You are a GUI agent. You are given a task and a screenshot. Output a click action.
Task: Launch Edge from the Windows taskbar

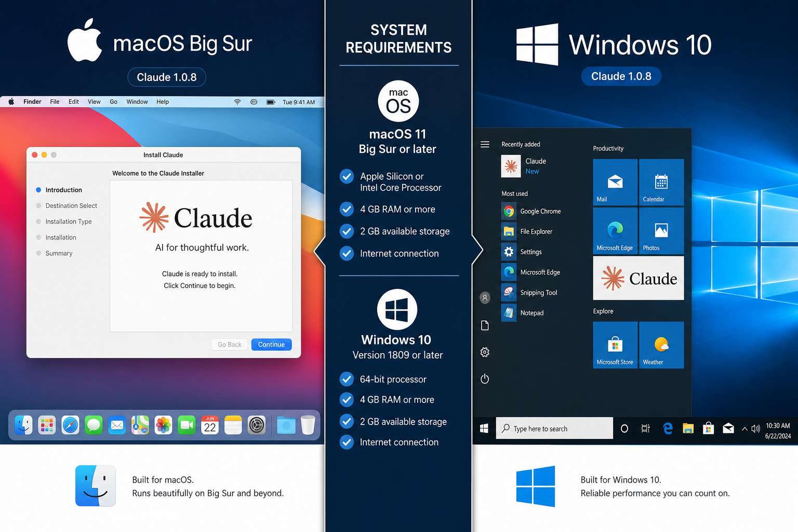(x=668, y=428)
